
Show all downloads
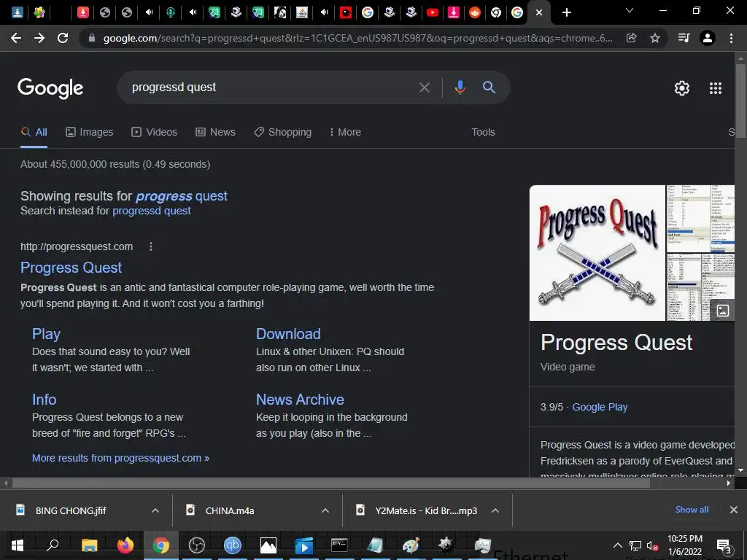coord(692,510)
